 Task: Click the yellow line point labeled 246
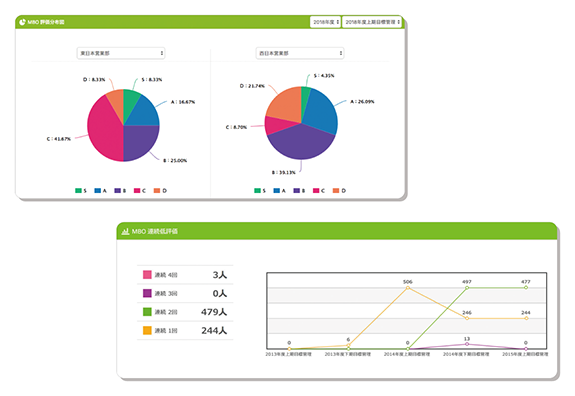(x=467, y=318)
